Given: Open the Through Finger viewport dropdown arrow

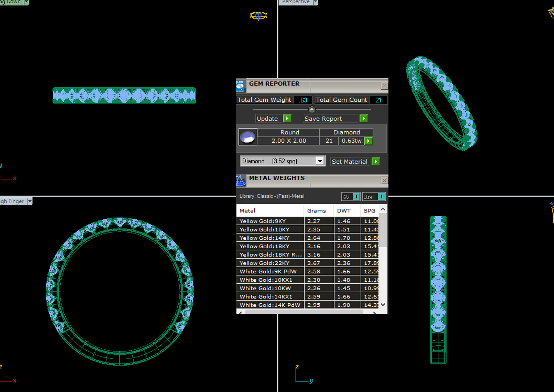Looking at the screenshot, I should click(x=30, y=201).
